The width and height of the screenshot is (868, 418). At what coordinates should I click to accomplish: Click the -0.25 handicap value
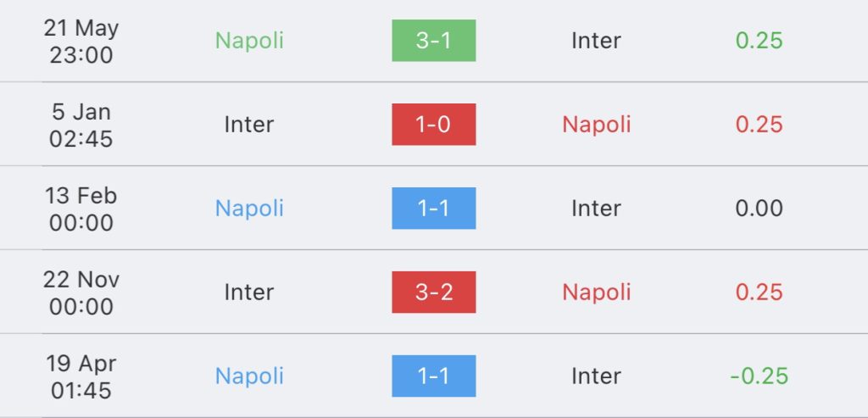759,376
